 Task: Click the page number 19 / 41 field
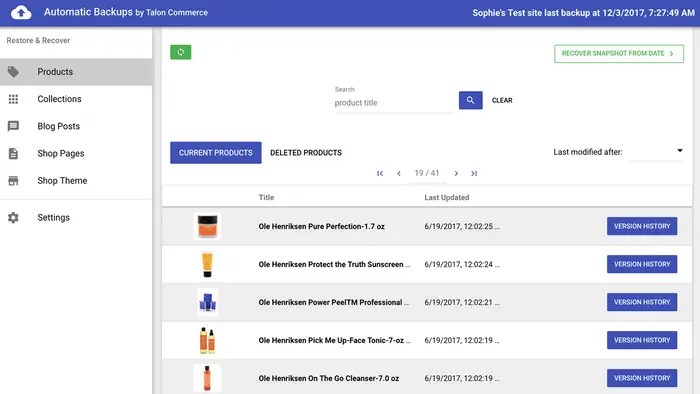[x=427, y=173]
